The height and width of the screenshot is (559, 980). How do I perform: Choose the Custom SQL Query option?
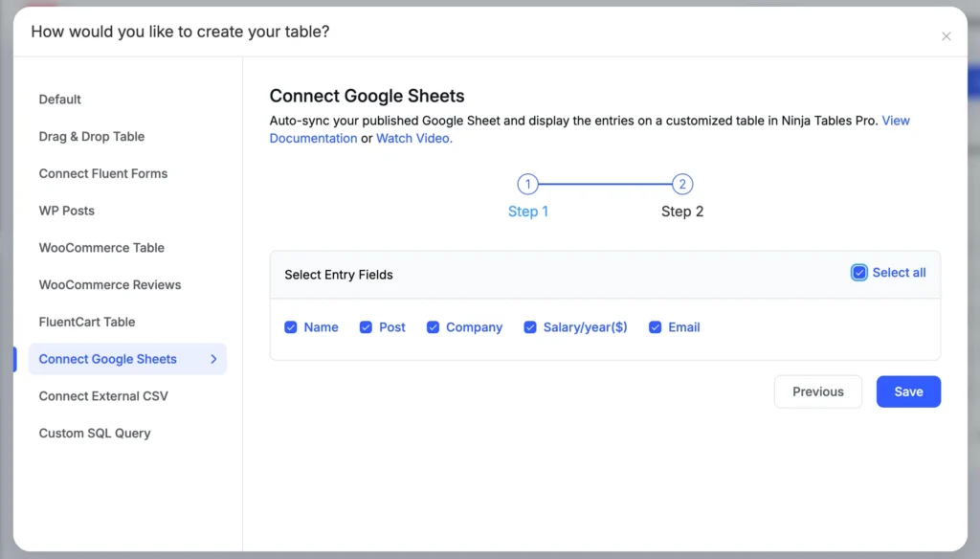[x=94, y=433]
